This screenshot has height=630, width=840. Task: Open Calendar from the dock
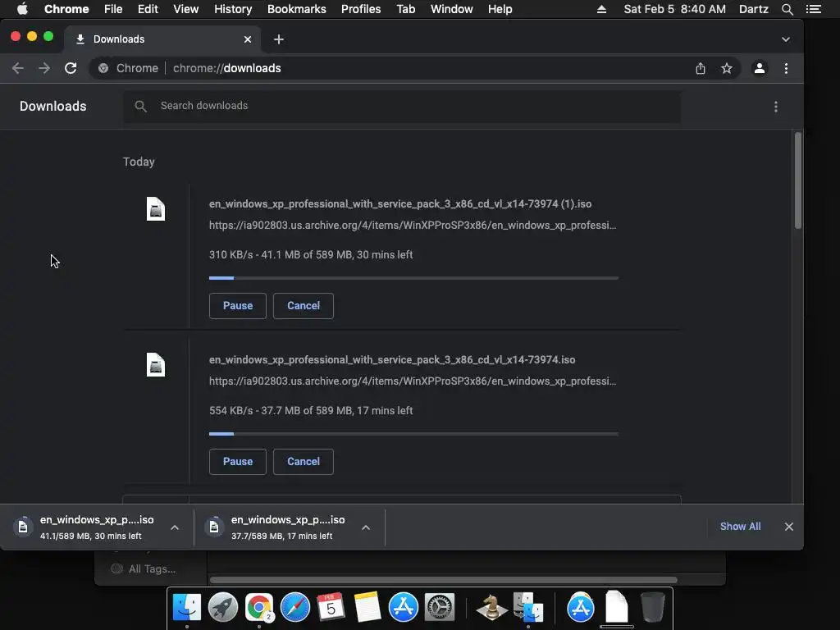point(331,608)
